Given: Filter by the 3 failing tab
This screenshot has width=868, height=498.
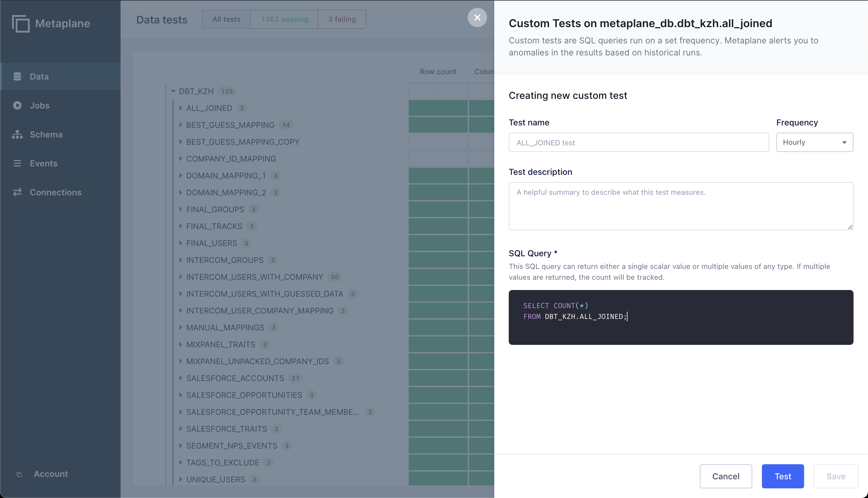Looking at the screenshot, I should tap(342, 19).
